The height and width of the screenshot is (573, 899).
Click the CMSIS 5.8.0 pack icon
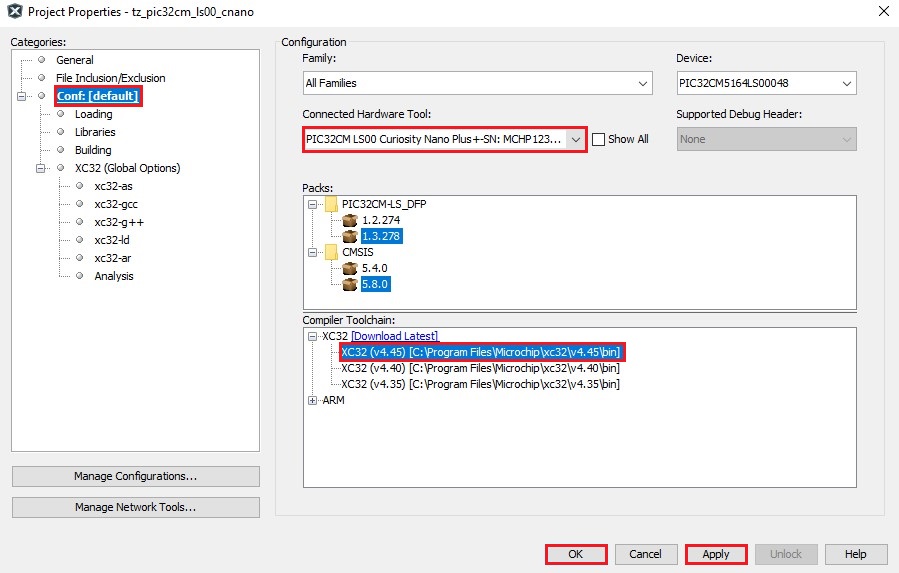click(x=349, y=284)
